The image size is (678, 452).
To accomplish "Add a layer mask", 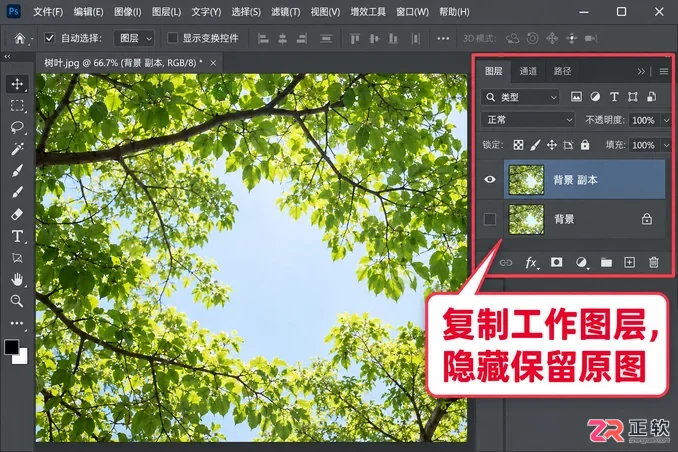I will click(x=556, y=262).
